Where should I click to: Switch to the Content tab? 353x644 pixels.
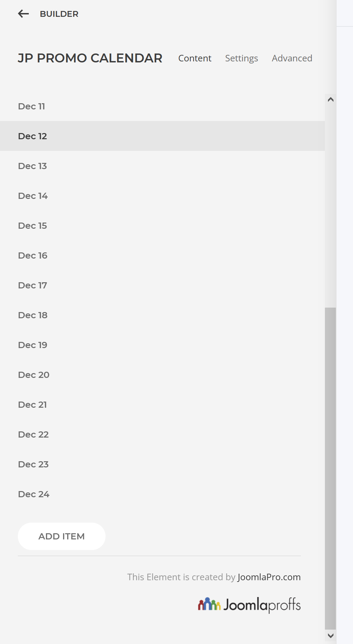pos(195,58)
